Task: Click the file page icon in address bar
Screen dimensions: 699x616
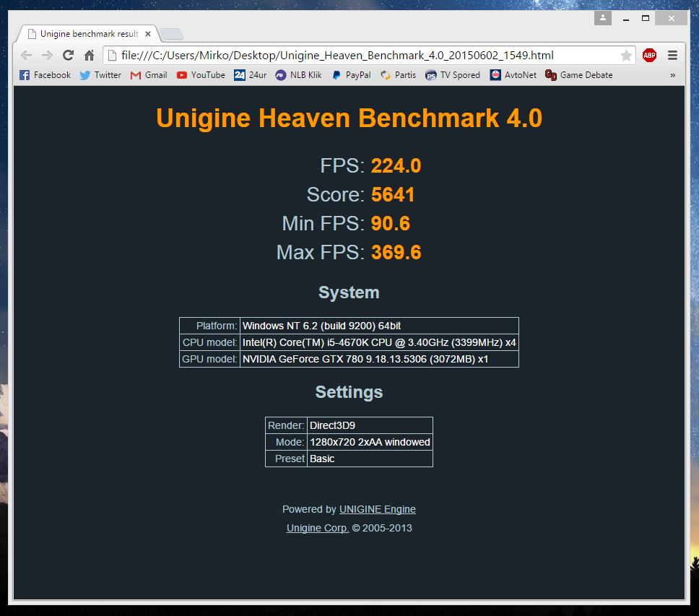Action: point(113,56)
